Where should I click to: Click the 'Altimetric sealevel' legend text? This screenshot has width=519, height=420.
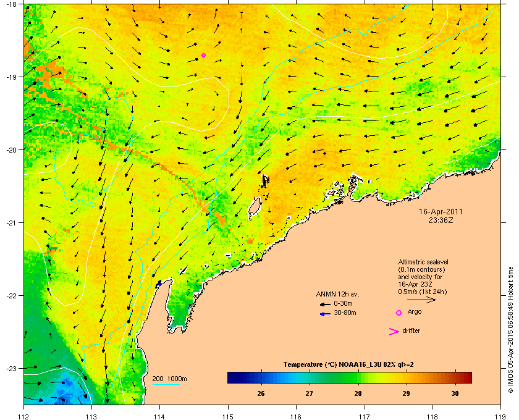423,262
